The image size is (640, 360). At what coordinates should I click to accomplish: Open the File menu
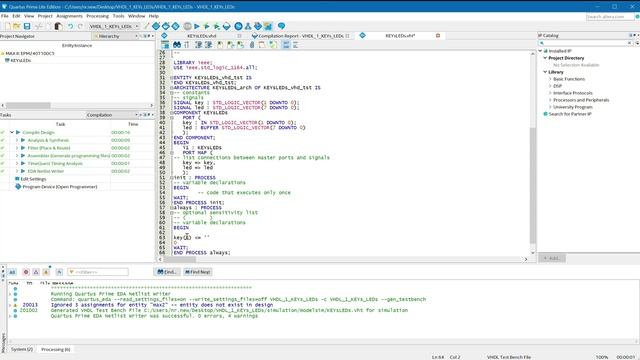(x=5, y=16)
